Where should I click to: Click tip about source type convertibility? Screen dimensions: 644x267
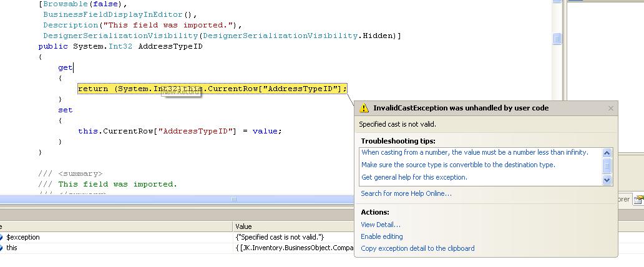pyautogui.click(x=458, y=165)
